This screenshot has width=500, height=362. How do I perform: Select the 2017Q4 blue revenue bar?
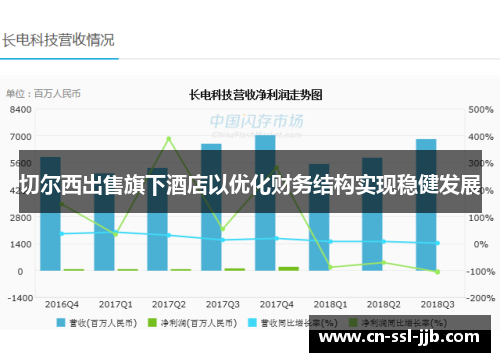pos(265,203)
